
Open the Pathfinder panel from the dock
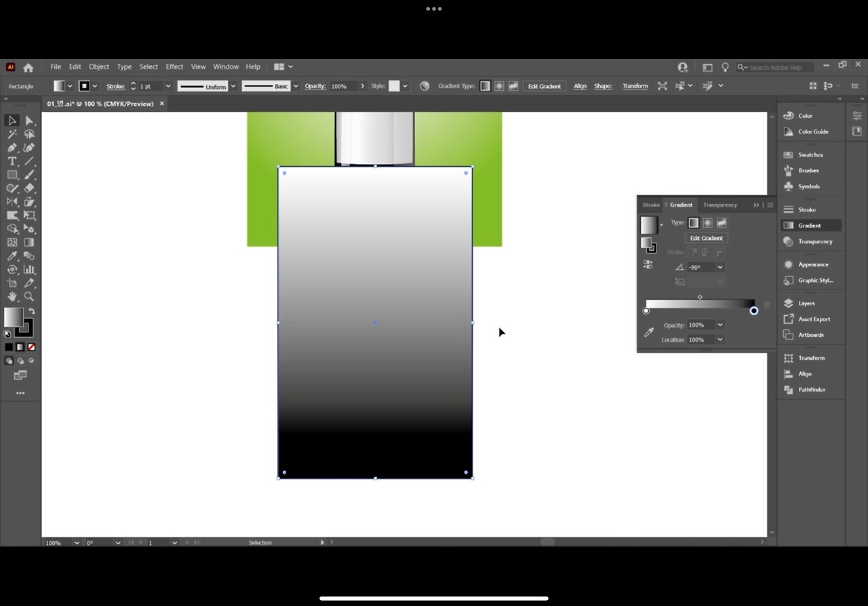click(x=811, y=390)
